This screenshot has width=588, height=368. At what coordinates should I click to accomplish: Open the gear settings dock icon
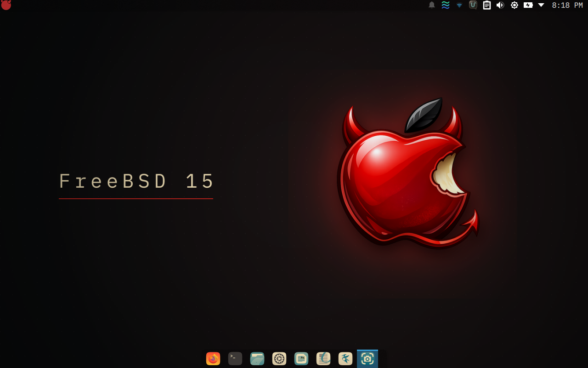279,358
